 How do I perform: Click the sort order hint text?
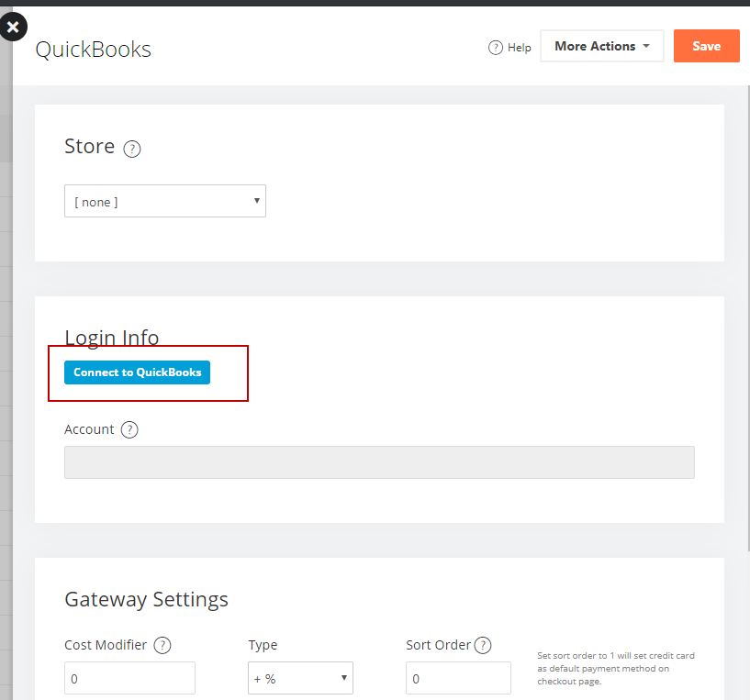click(x=616, y=669)
